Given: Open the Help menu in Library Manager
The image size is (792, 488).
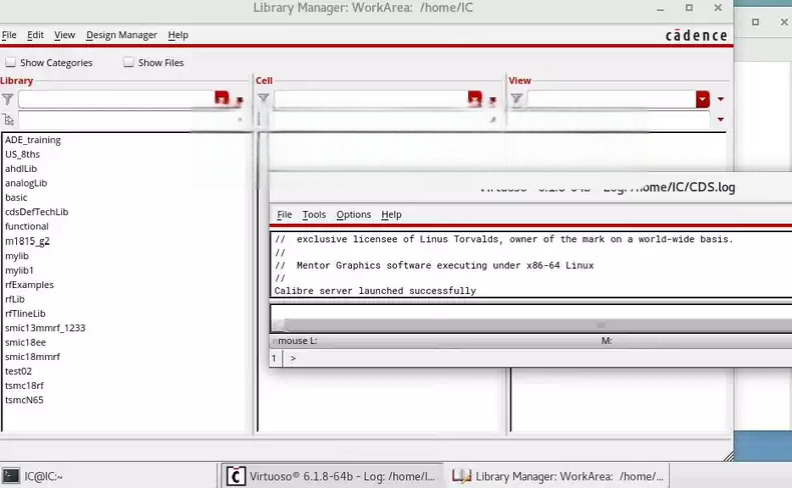Looking at the screenshot, I should [178, 35].
